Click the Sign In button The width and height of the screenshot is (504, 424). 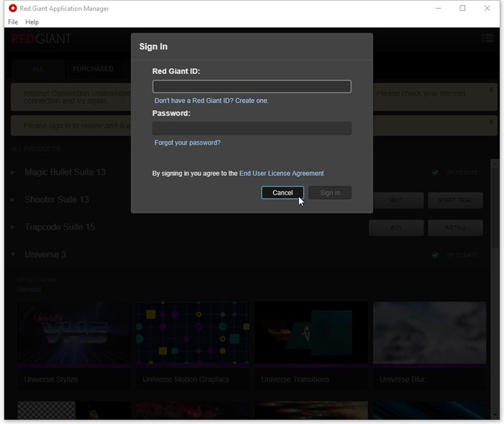329,193
